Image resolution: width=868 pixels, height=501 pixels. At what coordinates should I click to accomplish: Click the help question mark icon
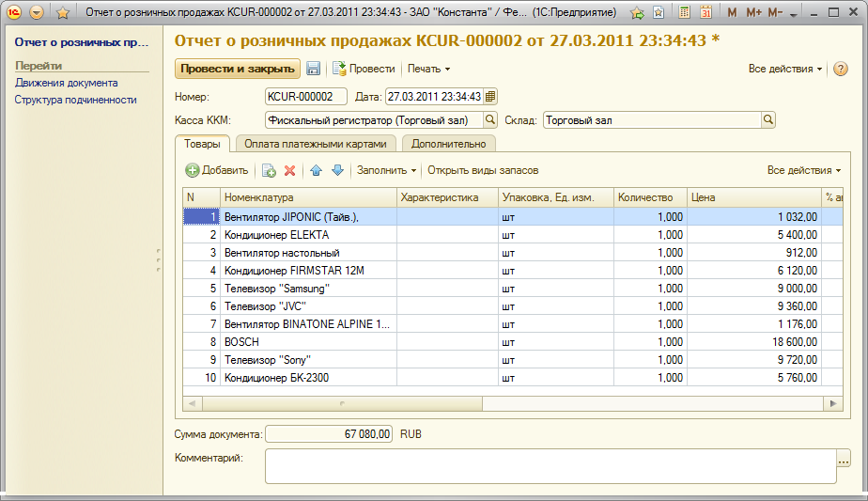841,69
